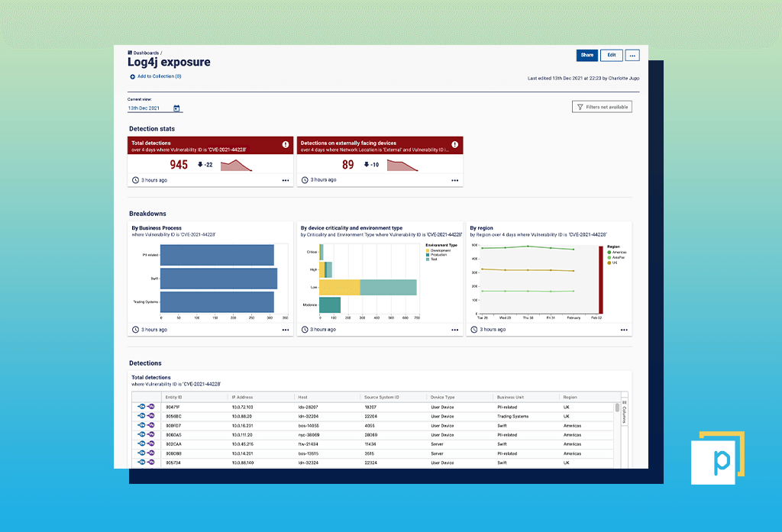Click the Swift bar in Business Process chart
Image resolution: width=782 pixels, height=532 pixels.
tap(218, 279)
